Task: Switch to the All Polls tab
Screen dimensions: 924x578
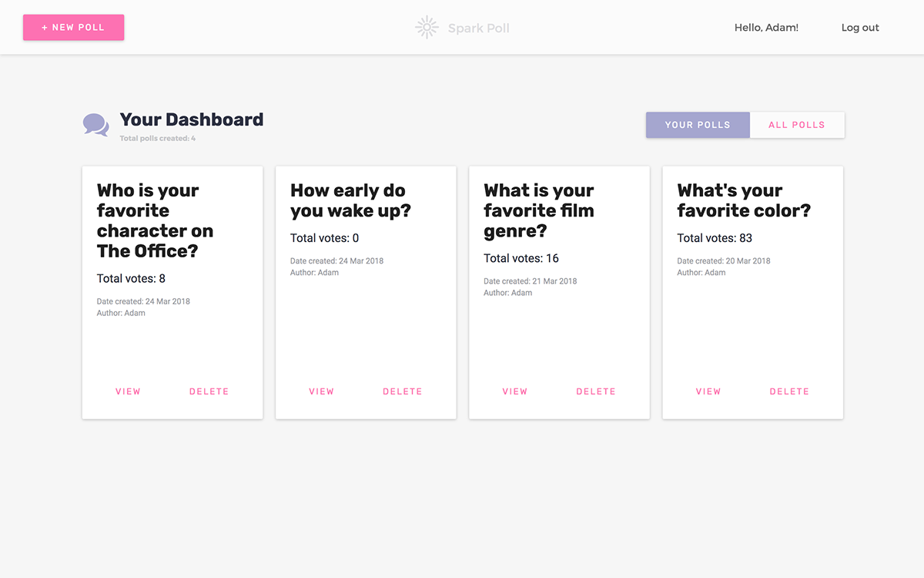Action: pyautogui.click(x=797, y=125)
